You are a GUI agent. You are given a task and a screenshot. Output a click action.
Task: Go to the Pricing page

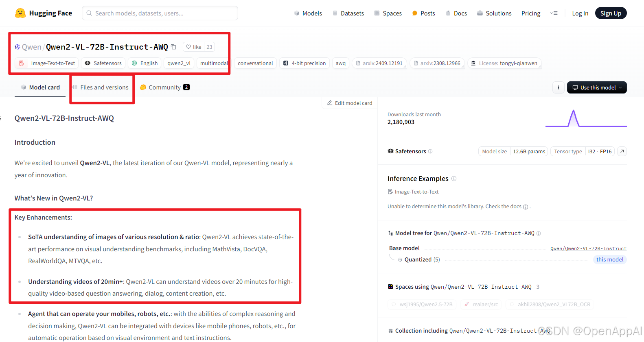[531, 13]
